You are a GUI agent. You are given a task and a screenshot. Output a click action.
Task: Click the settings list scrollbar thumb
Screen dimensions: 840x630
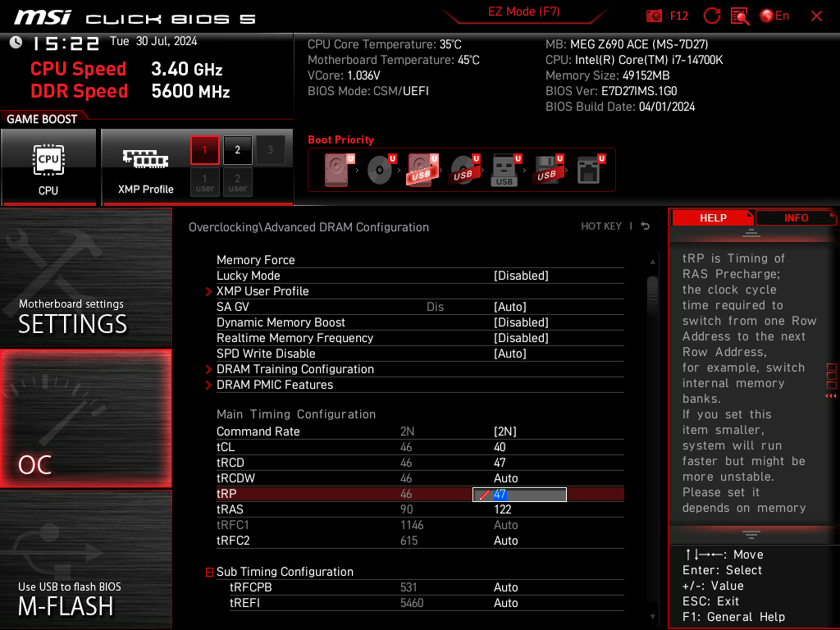pyautogui.click(x=652, y=295)
